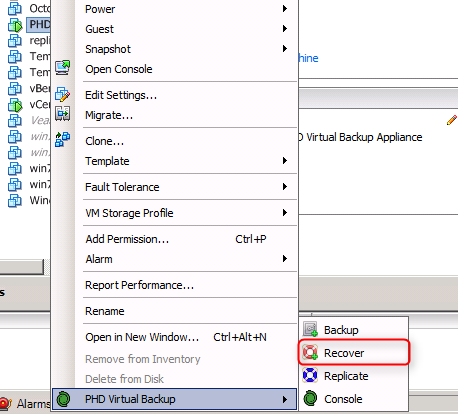Click the Migrate icon in context menu
458x415 pixels.
(62, 114)
